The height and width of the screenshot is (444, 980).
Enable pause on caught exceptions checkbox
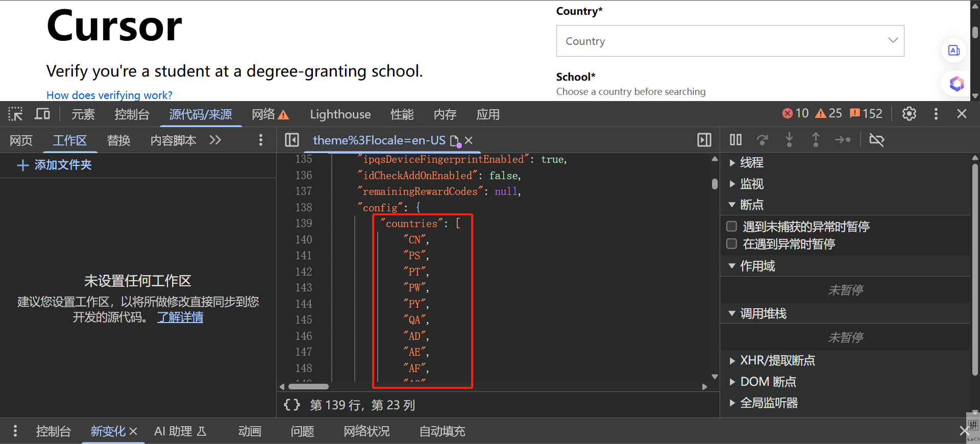coord(731,243)
